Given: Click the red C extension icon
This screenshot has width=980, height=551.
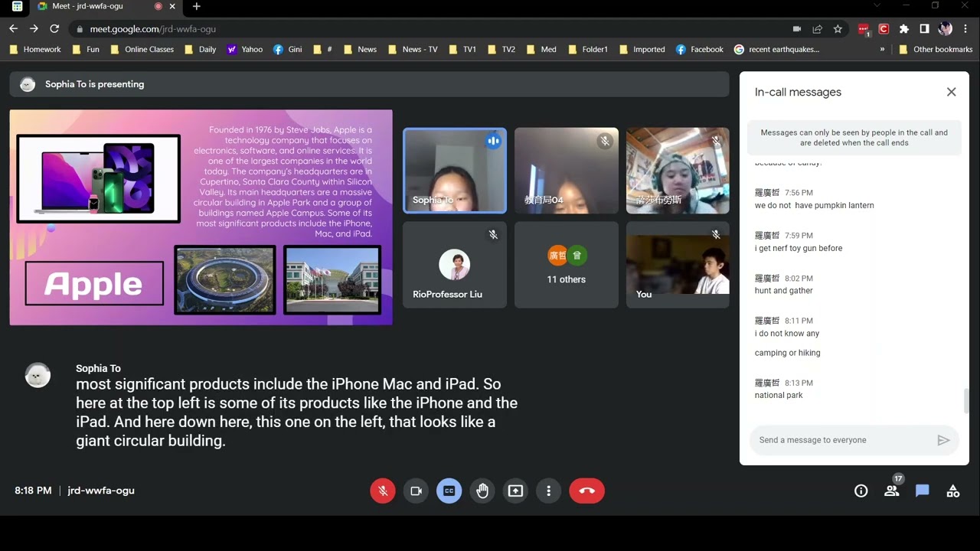Looking at the screenshot, I should click(x=884, y=29).
